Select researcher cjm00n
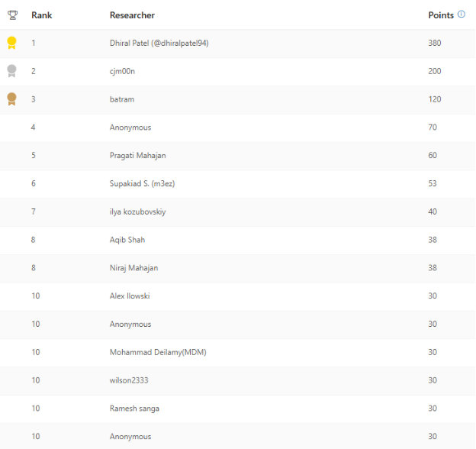This screenshot has height=449, width=476. click(x=124, y=71)
